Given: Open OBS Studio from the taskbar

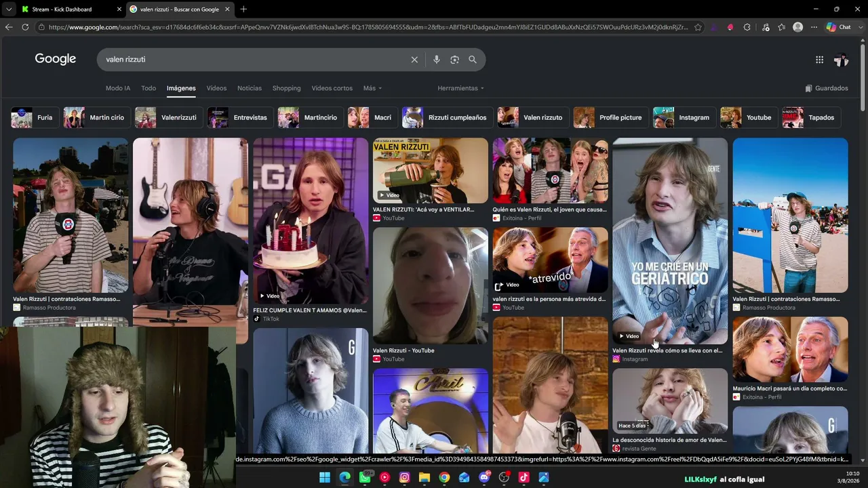Looking at the screenshot, I should (504, 477).
